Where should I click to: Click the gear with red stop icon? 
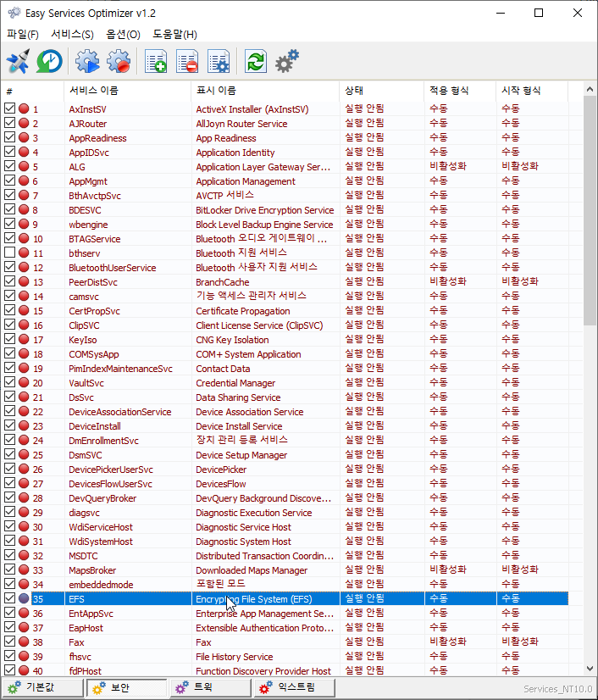click(x=119, y=61)
